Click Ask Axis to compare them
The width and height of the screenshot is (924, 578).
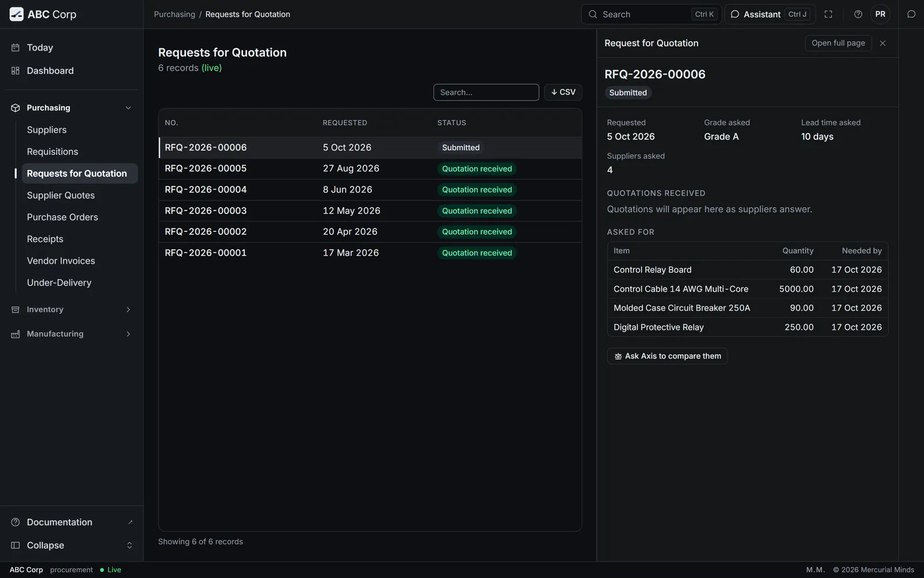[667, 356]
